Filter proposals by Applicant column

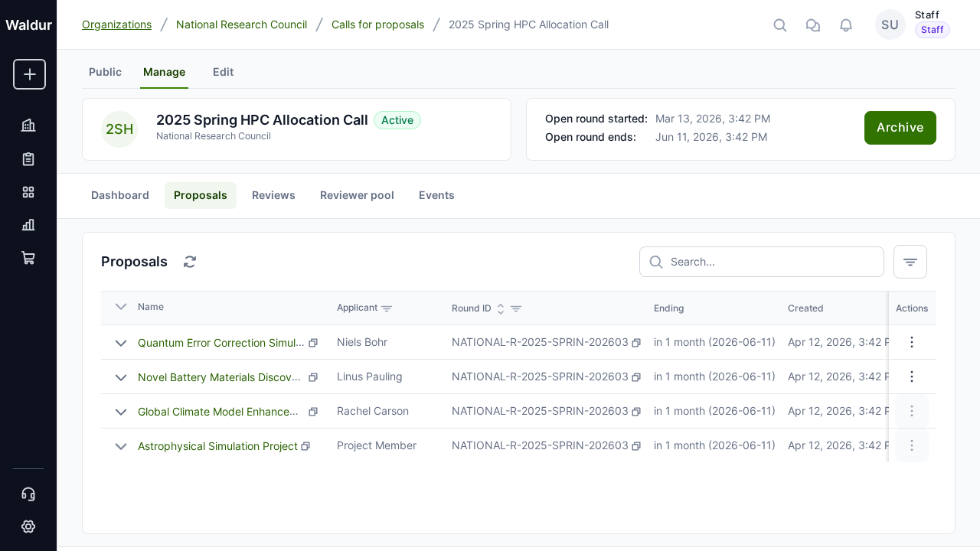pyautogui.click(x=387, y=308)
